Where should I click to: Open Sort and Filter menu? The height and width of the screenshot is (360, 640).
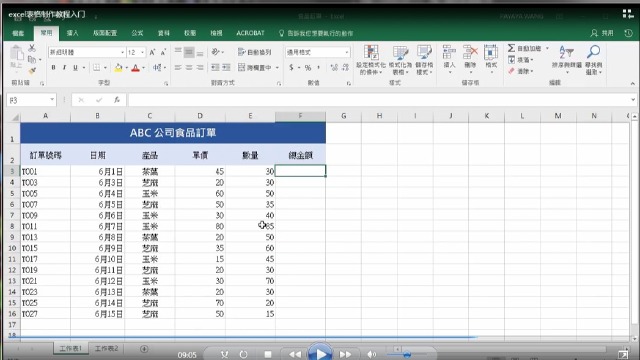coord(567,60)
